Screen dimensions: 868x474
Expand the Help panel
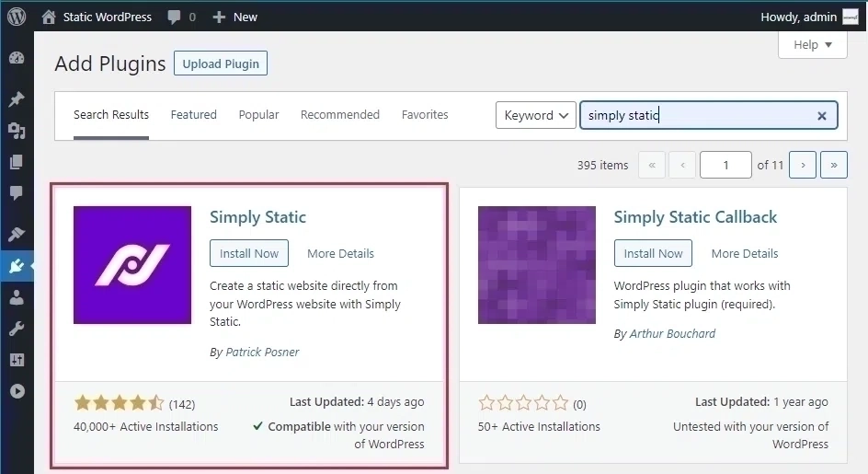pyautogui.click(x=813, y=45)
